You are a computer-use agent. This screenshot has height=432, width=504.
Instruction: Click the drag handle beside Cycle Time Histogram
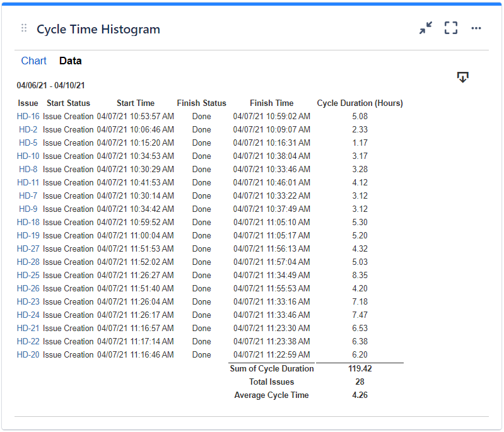[24, 28]
